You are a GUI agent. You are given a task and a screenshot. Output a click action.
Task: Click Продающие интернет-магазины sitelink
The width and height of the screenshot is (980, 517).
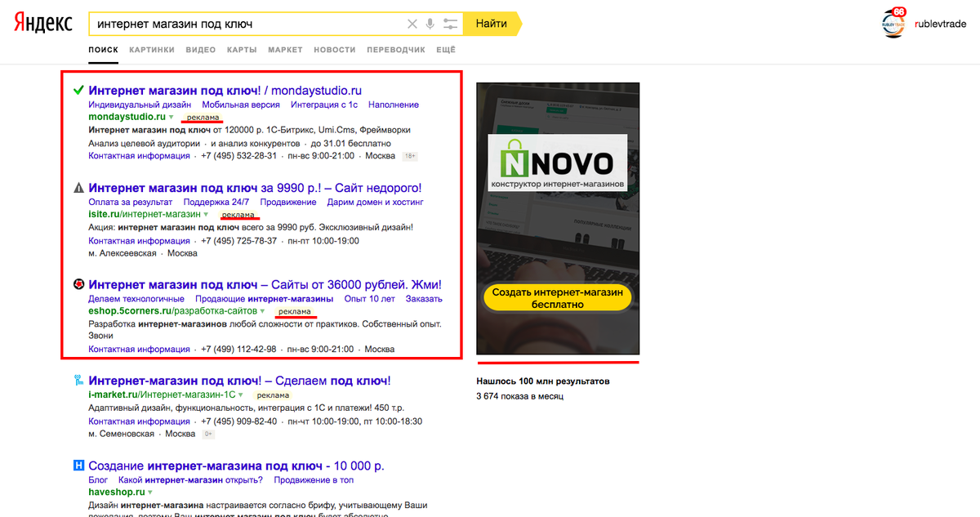point(265,299)
